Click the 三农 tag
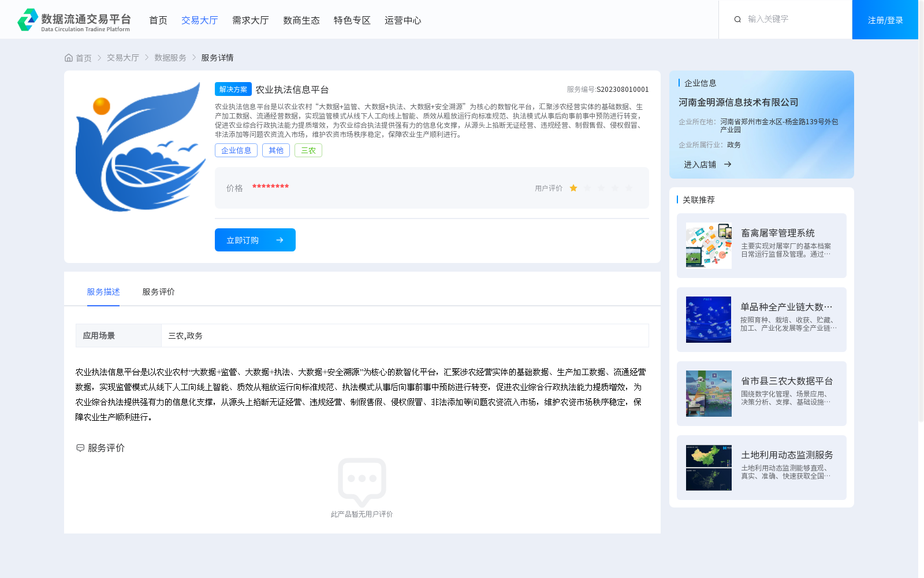 pos(308,150)
